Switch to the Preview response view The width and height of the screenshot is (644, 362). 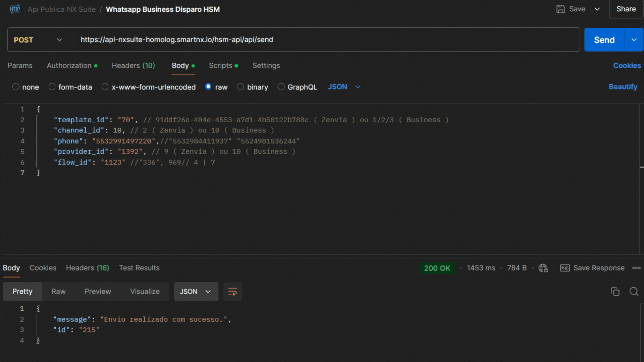tap(98, 292)
